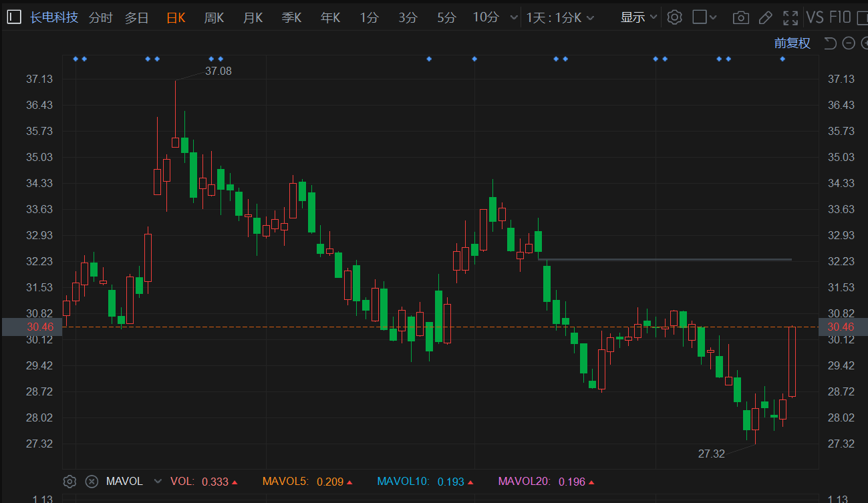Expand the MAVOL indicator selector dropdown

click(x=158, y=481)
